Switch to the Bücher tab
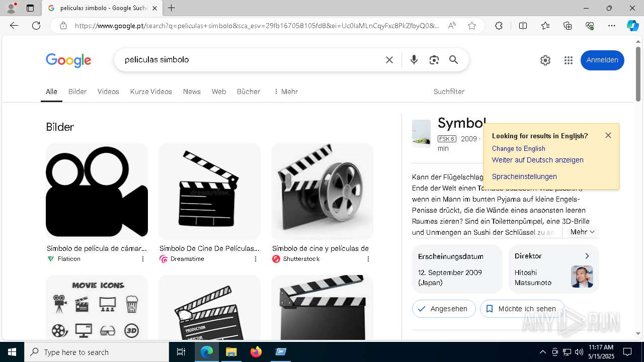The height and width of the screenshot is (362, 644). (x=249, y=92)
